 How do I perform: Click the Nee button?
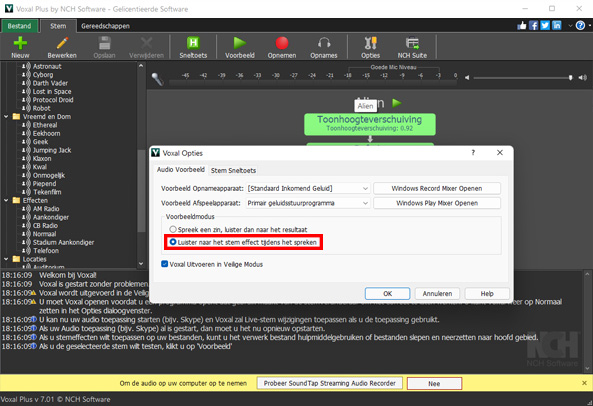pos(434,383)
